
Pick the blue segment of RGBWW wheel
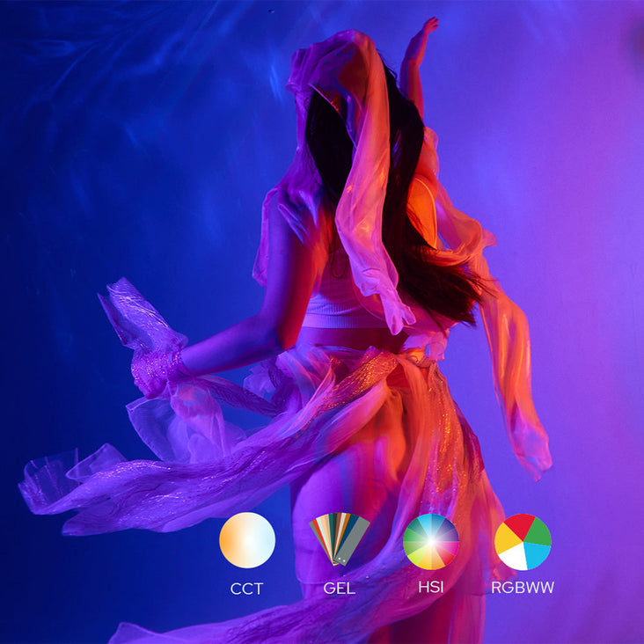click(537, 554)
